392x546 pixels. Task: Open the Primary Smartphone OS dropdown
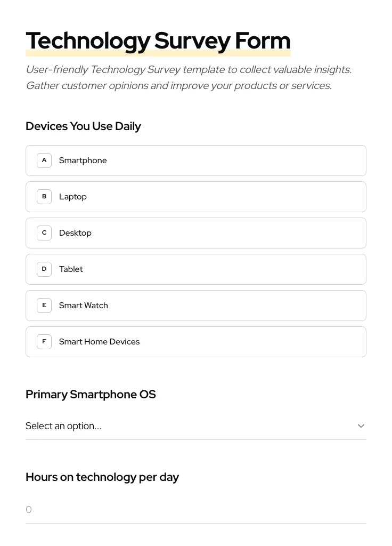coord(196,426)
